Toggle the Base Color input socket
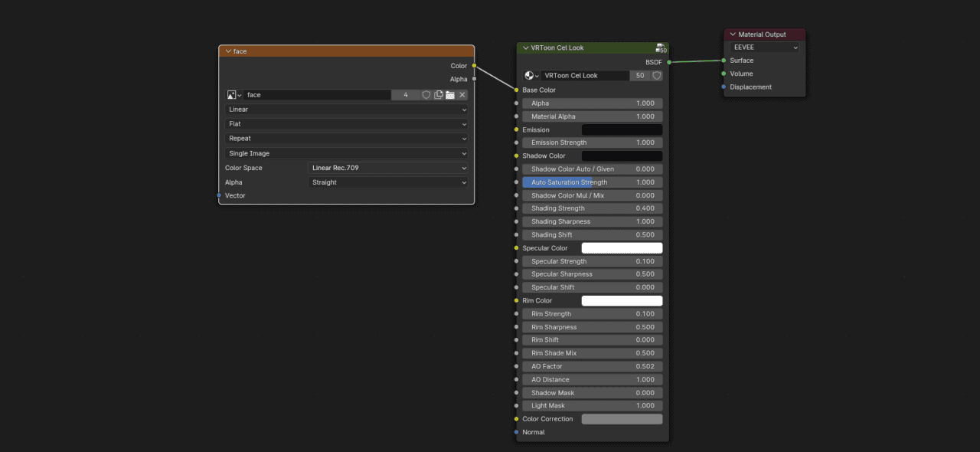This screenshot has width=980, height=452. click(518, 90)
